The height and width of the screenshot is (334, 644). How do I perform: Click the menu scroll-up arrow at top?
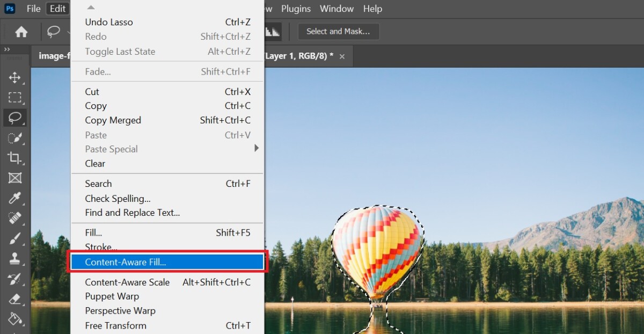coord(91,8)
